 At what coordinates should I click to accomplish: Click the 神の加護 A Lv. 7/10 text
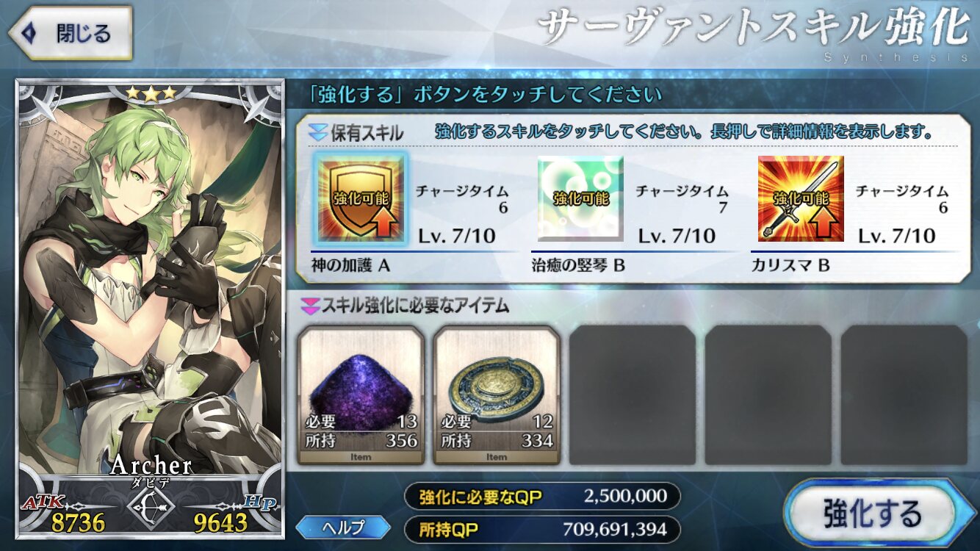(456, 235)
